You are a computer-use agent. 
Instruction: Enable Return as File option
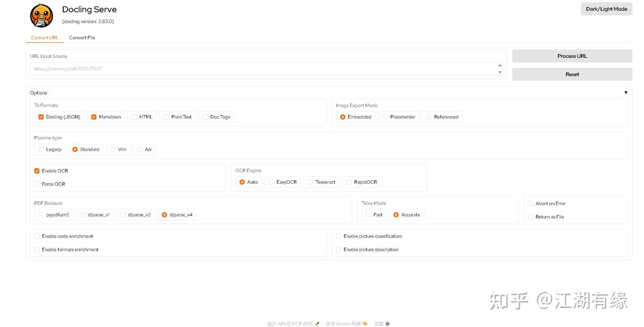531,217
